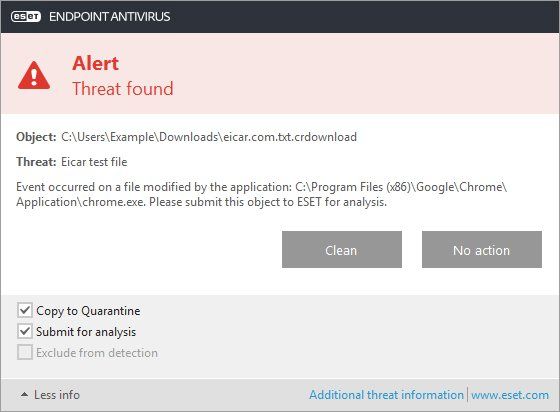Click the Submit for analysis label text
The height and width of the screenshot is (412, 560).
tap(86, 332)
